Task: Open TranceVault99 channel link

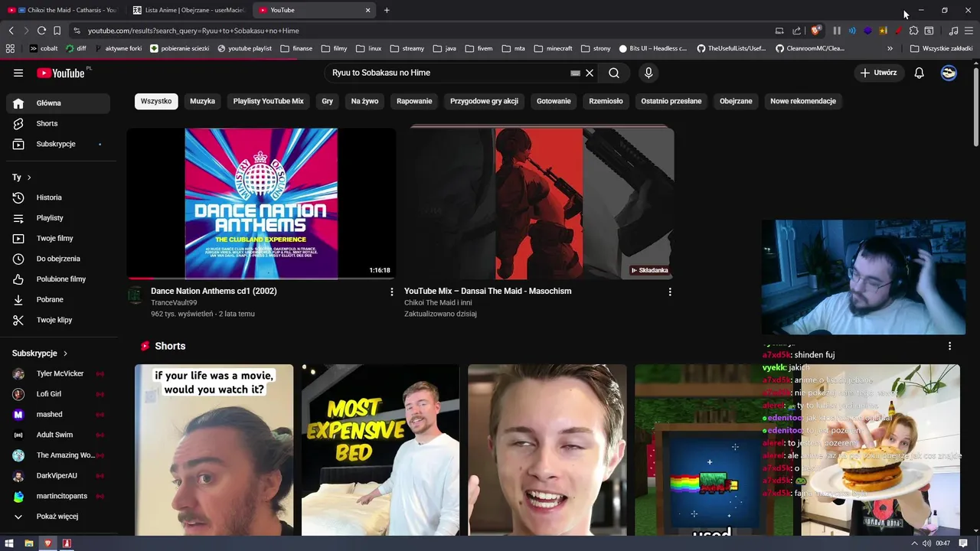Action: click(x=174, y=303)
